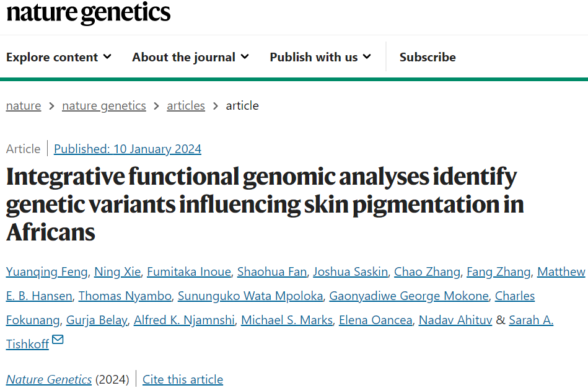Click the Published: 10 January 2024 link

click(128, 149)
